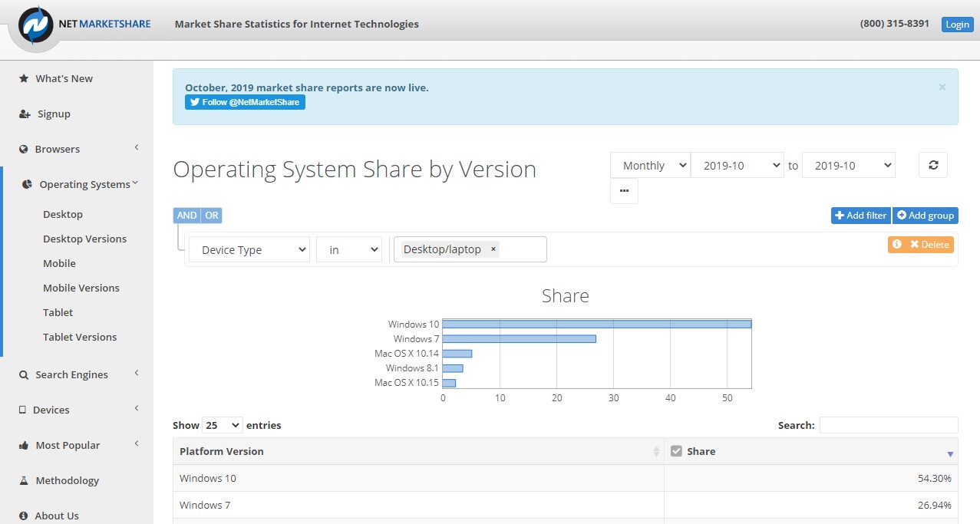Click the table Search input field
Image resolution: width=980 pixels, height=524 pixels.
889,425
